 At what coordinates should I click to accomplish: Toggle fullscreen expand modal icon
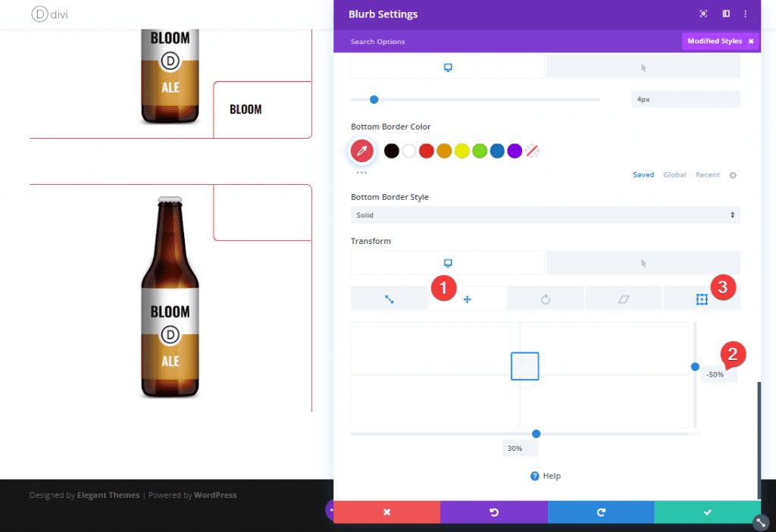[x=702, y=14]
